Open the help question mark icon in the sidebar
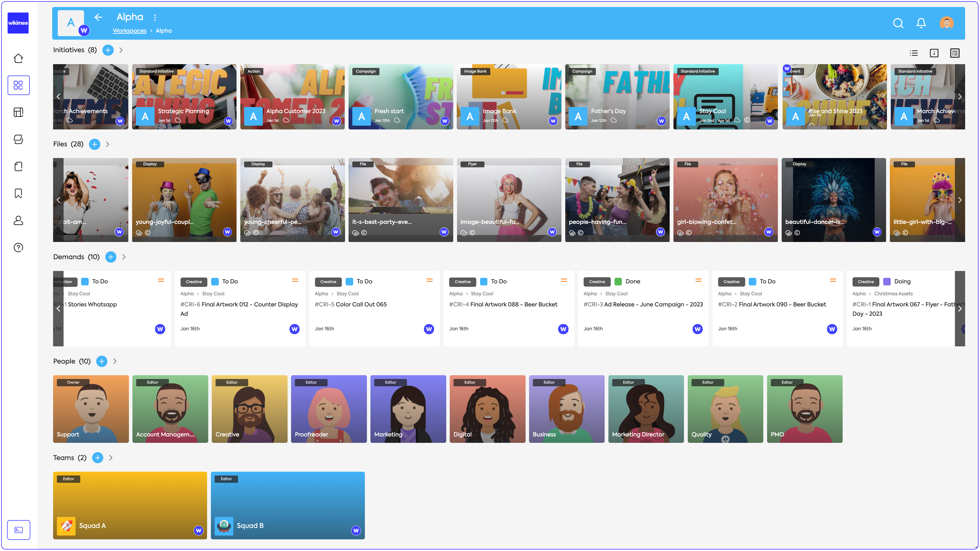The width and height of the screenshot is (980, 551). tap(18, 248)
